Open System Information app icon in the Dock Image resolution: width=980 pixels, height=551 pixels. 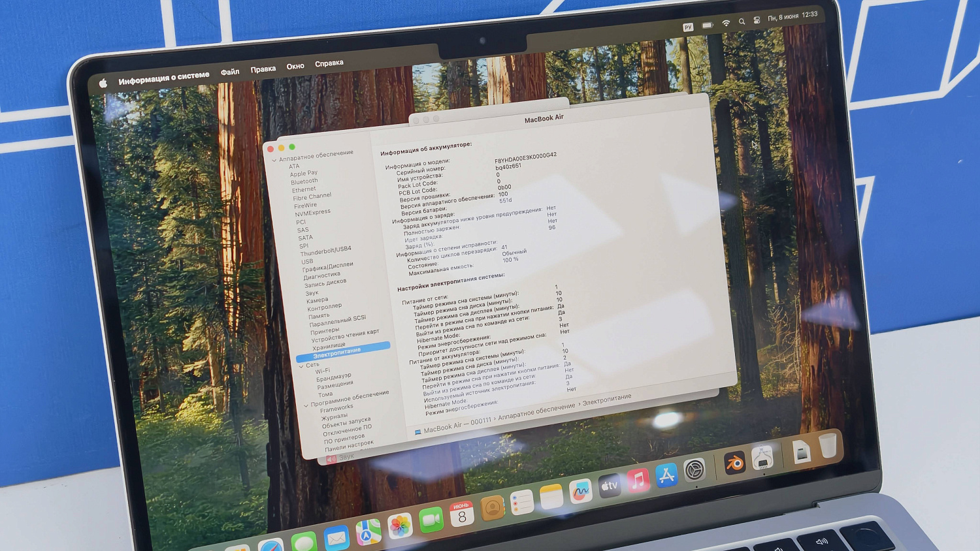tap(762, 459)
